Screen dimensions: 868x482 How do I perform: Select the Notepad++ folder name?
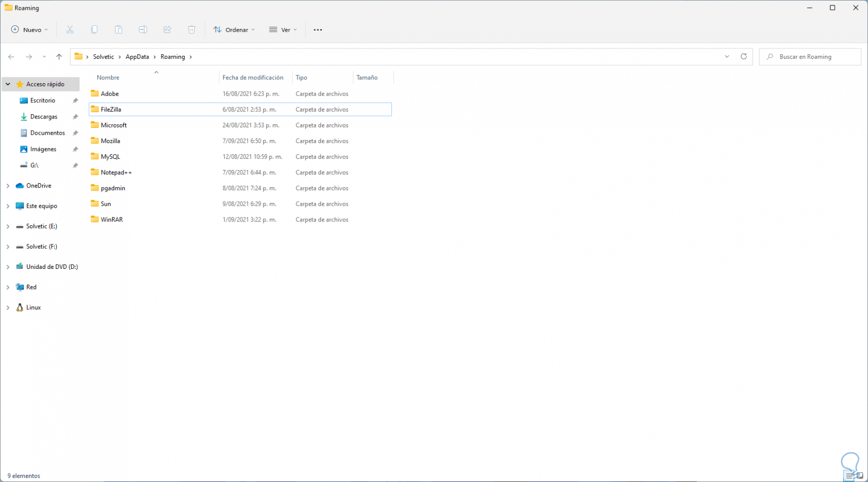coord(116,173)
